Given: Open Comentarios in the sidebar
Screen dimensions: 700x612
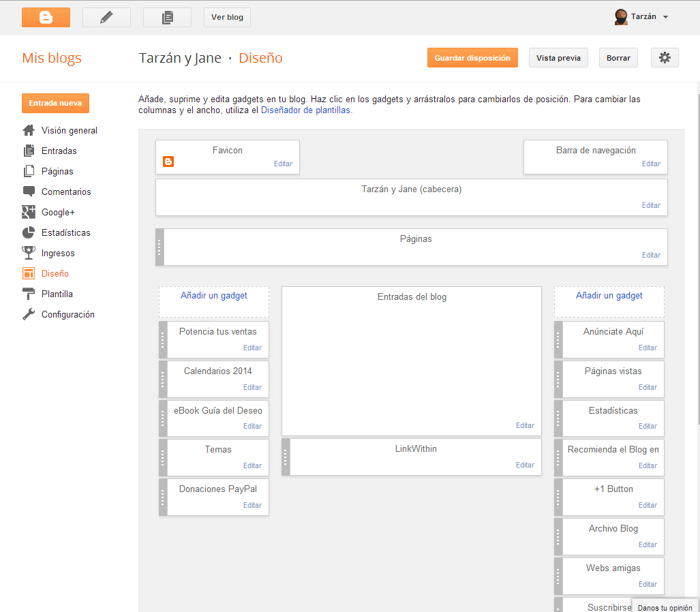Looking at the screenshot, I should pos(65,192).
